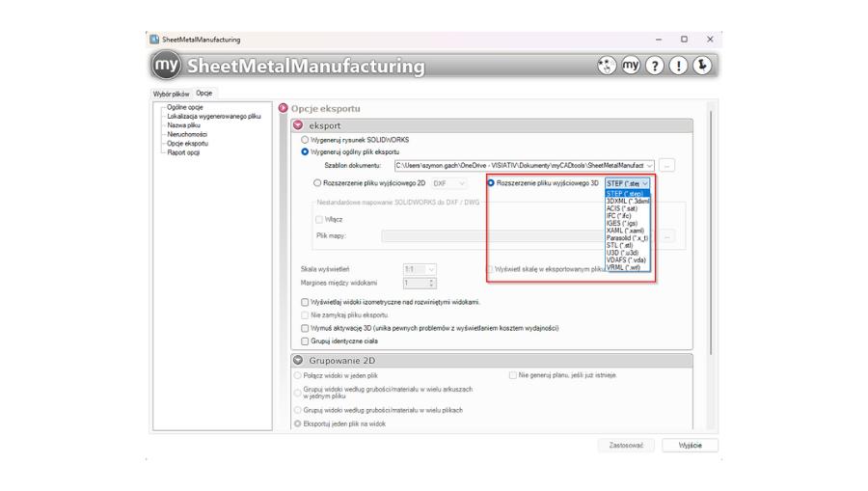Choose XAML (*.xaml) in the list
The width and height of the screenshot is (868, 491).
pyautogui.click(x=627, y=231)
